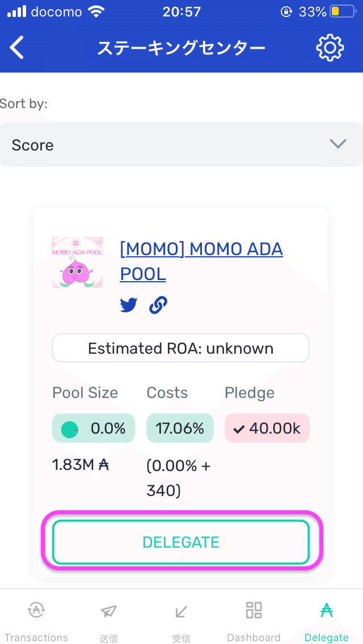Tap the Dashboard grid icon
The width and height of the screenshot is (363, 644).
(254, 611)
